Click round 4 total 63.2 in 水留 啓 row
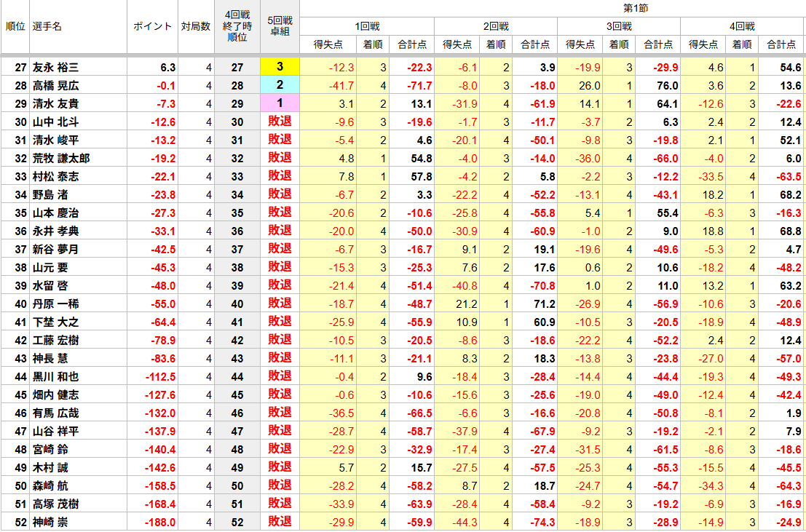The width and height of the screenshot is (806, 532). [791, 286]
